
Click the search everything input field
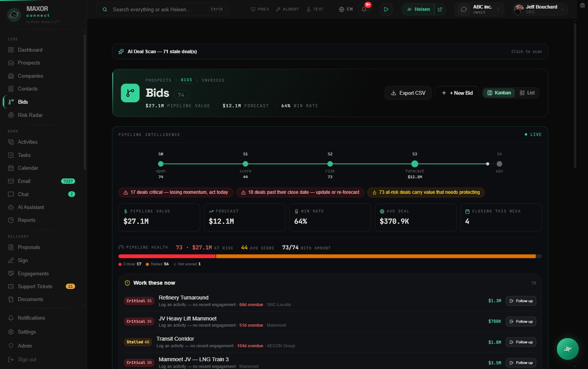tap(163, 9)
